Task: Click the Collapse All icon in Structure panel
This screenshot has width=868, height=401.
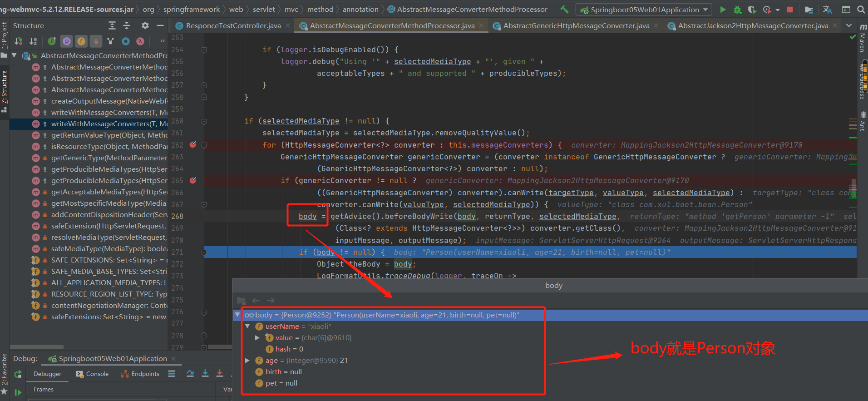Action: click(127, 26)
